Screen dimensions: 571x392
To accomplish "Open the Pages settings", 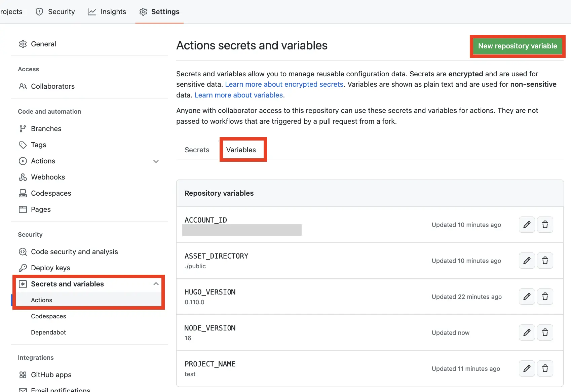I will coord(40,209).
